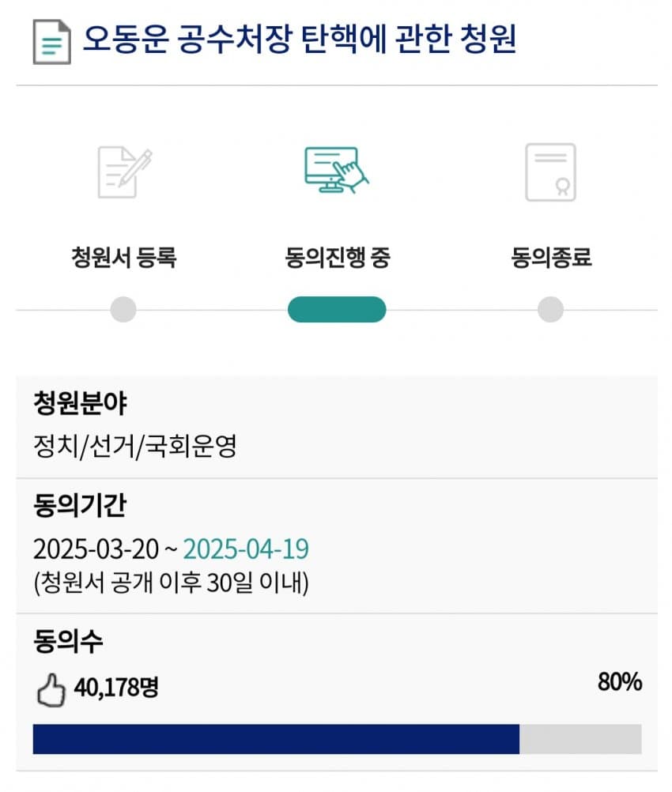The height and width of the screenshot is (792, 672).
Task: Click the navy filled part of the progress bar
Action: [x=276, y=738]
